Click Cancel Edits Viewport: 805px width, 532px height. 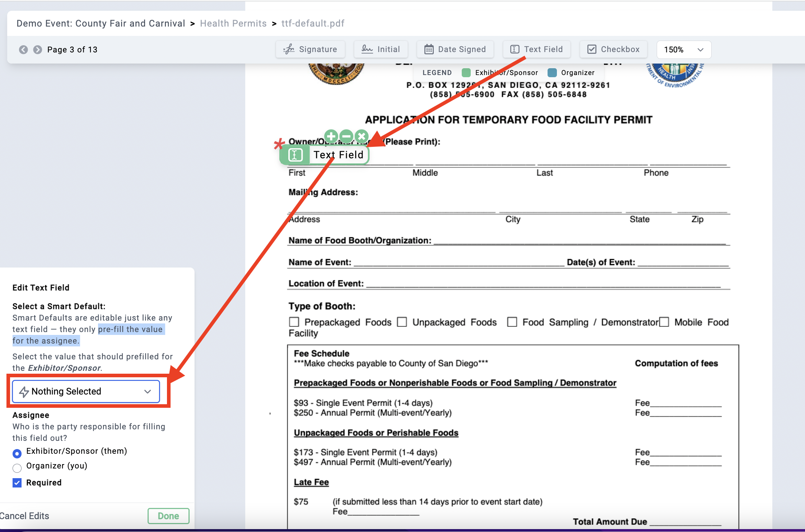tap(24, 516)
